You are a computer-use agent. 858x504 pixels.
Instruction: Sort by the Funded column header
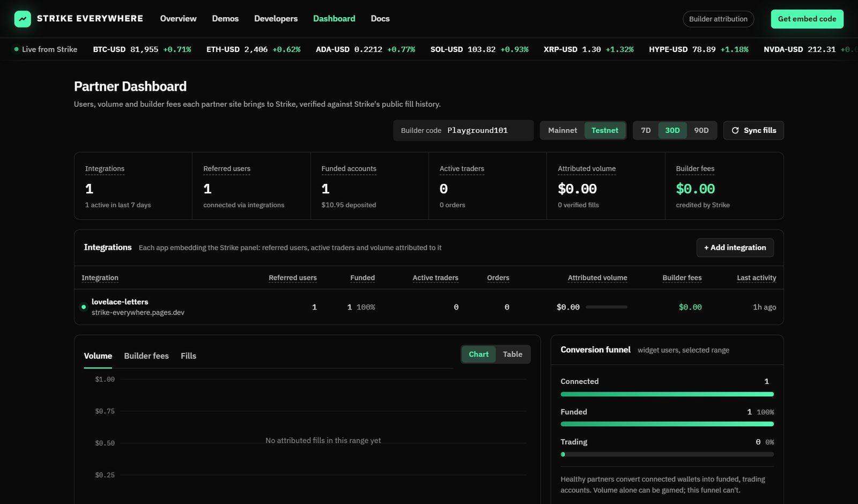pyautogui.click(x=363, y=278)
